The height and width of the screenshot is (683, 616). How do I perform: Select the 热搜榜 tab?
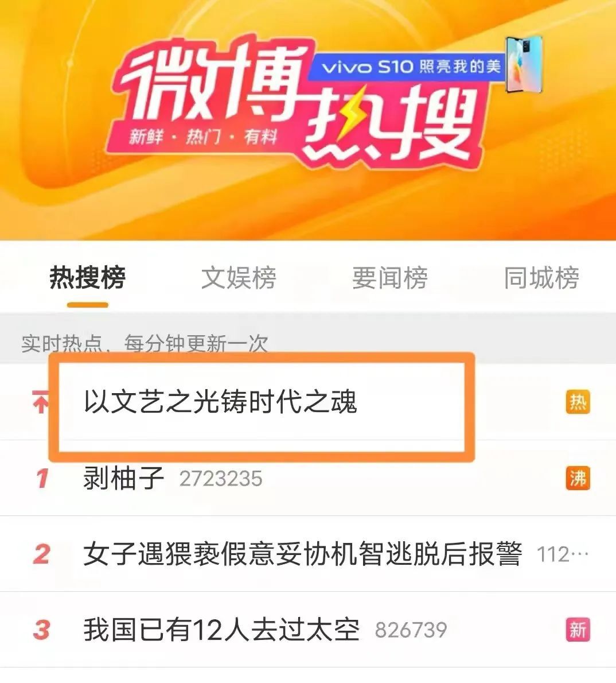[x=88, y=277]
